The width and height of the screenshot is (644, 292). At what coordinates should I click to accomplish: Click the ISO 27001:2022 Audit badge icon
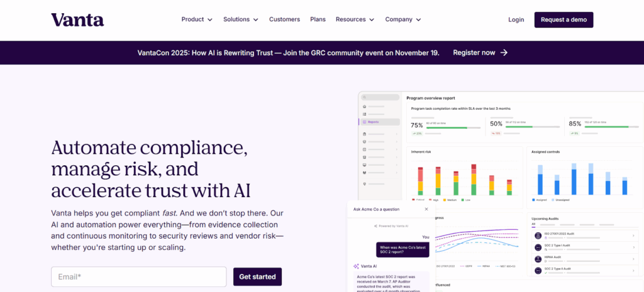point(538,235)
